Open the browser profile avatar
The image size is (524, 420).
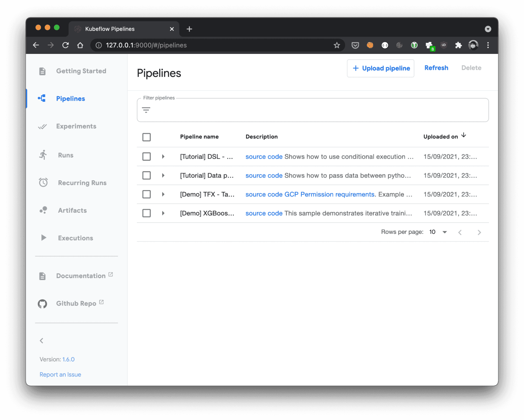point(473,45)
